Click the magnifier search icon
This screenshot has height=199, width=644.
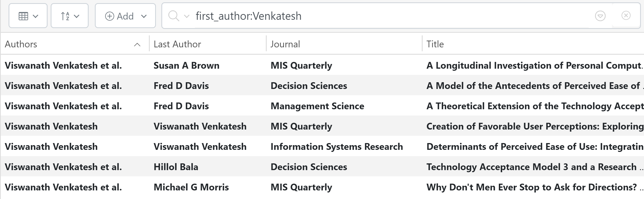(x=173, y=16)
